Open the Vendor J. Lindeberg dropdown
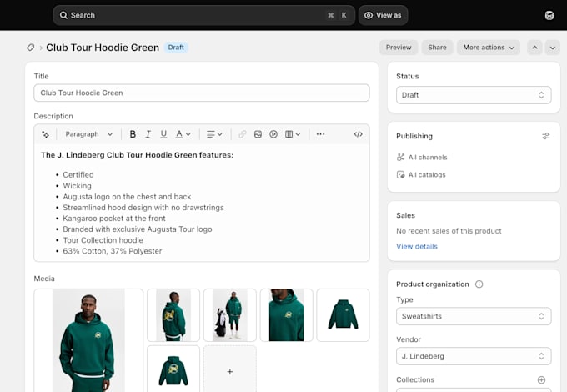The width and height of the screenshot is (567, 392). (x=474, y=356)
